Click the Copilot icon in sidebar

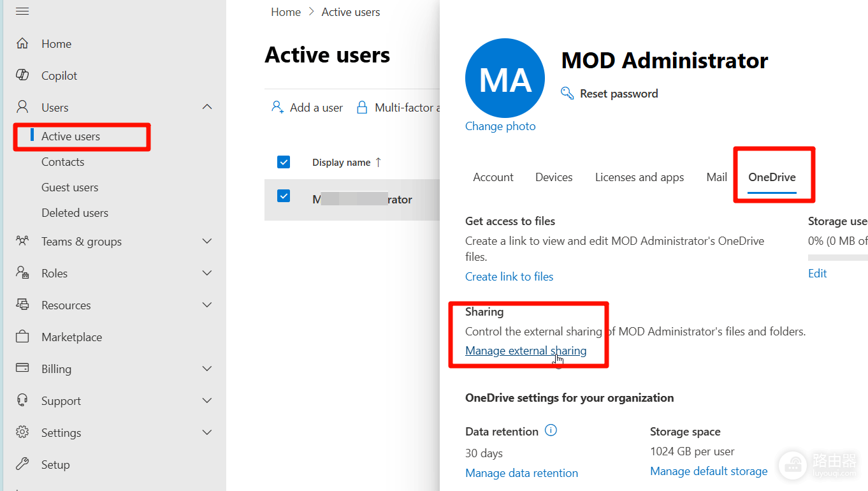point(22,75)
